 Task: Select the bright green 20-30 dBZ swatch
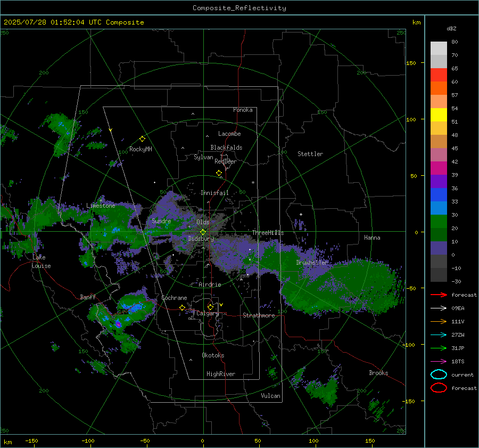pos(439,222)
